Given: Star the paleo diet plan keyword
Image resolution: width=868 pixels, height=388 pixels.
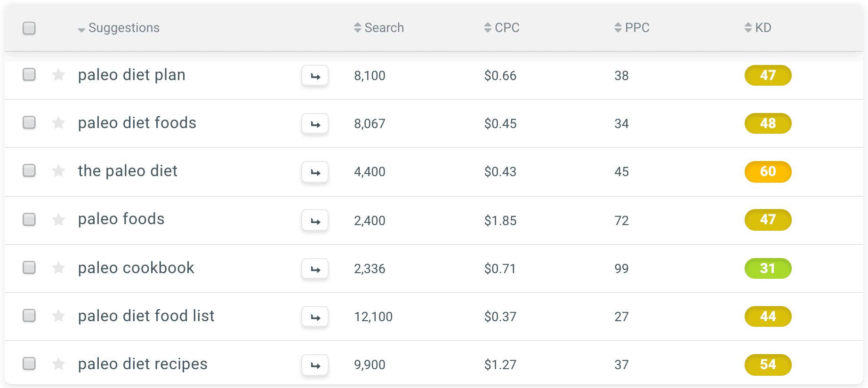Looking at the screenshot, I should click(58, 75).
